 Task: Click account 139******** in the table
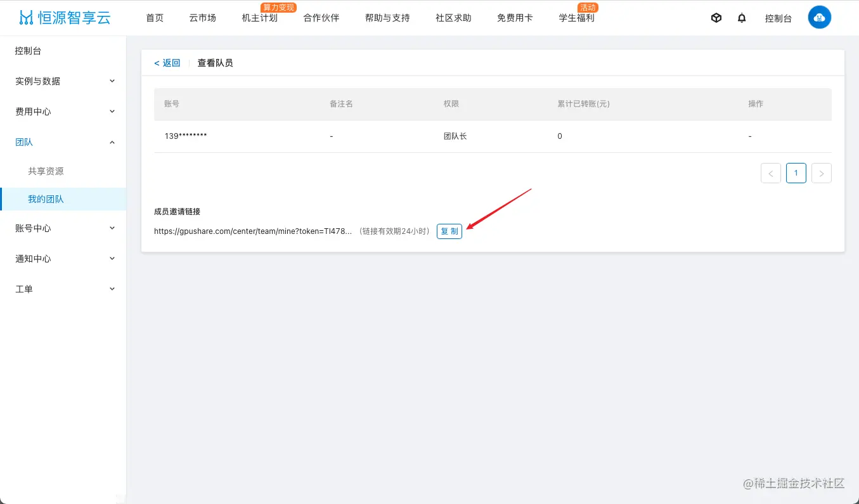coord(186,136)
